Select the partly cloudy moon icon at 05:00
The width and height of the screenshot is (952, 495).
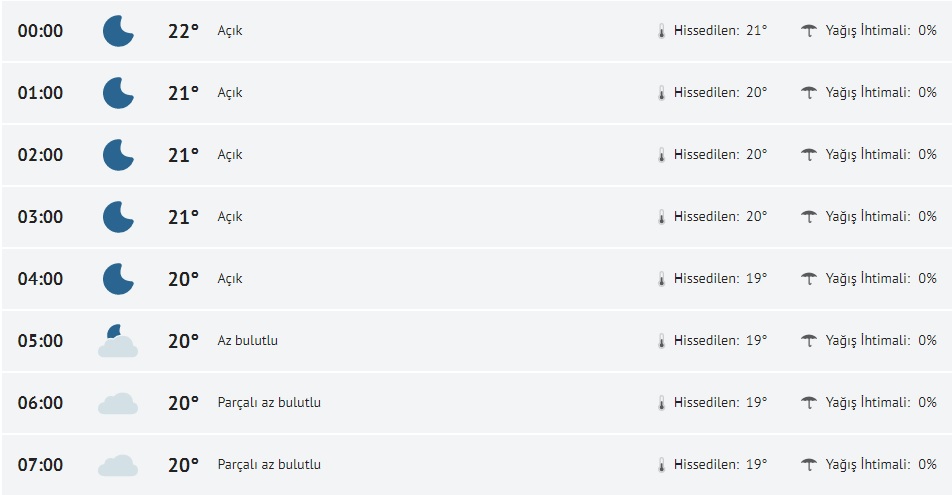118,341
